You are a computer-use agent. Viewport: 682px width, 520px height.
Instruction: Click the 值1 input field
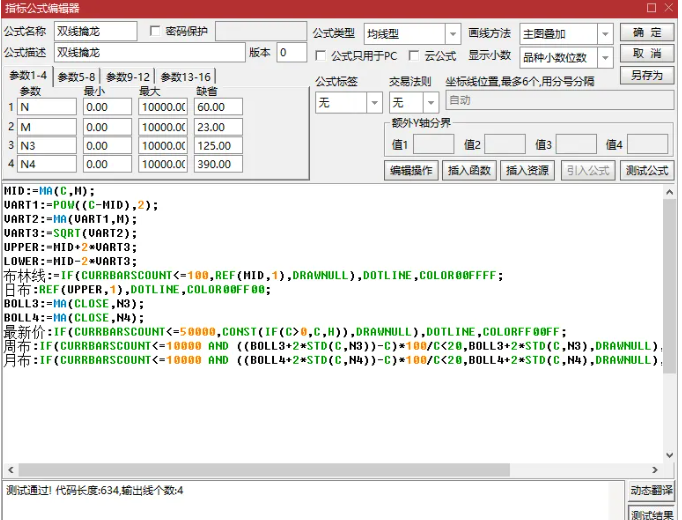click(x=433, y=144)
